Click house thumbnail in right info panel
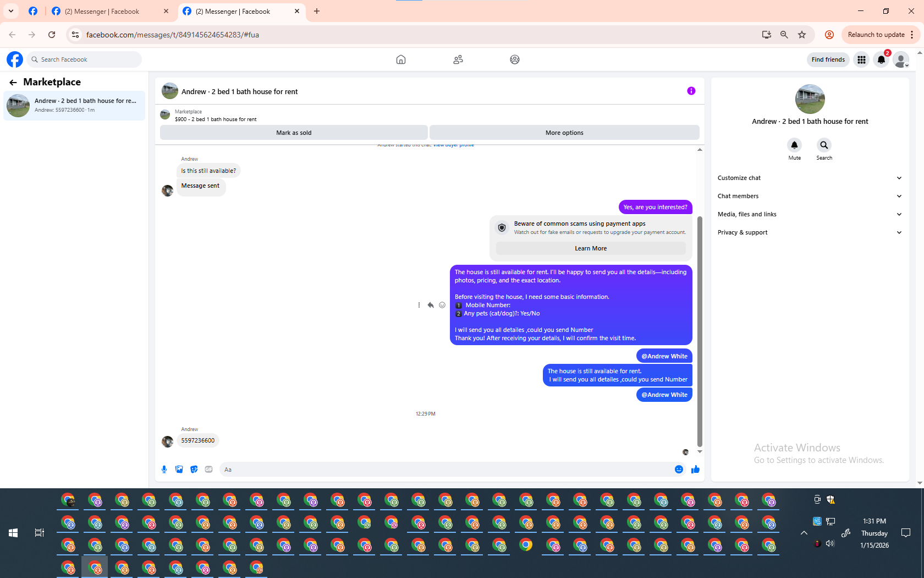The height and width of the screenshot is (578, 924). tap(810, 99)
